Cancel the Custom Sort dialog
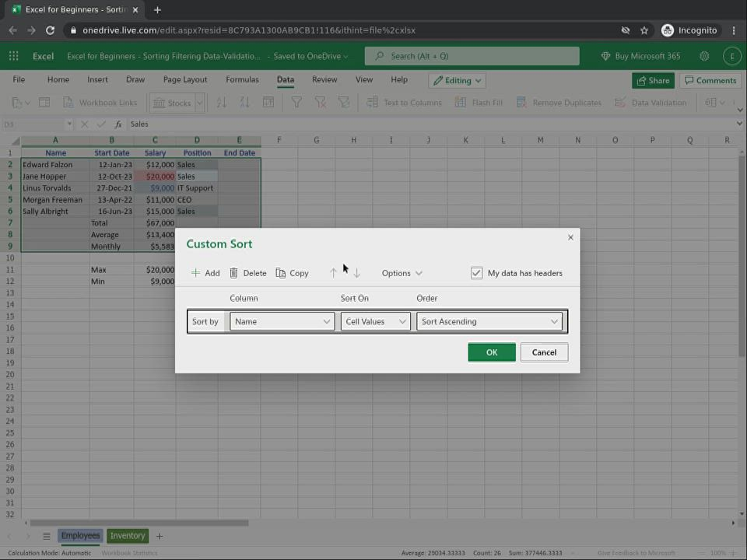This screenshot has height=560, width=747. click(544, 352)
